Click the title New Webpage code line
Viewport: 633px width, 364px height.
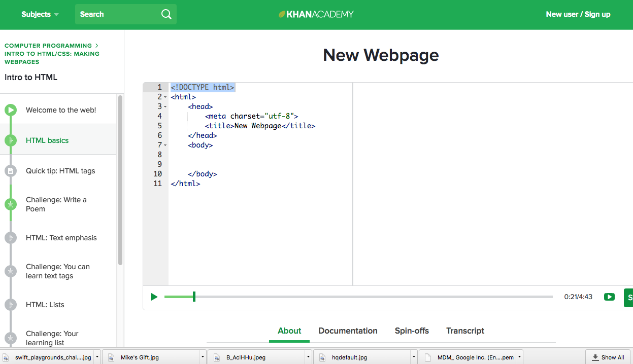click(x=260, y=126)
